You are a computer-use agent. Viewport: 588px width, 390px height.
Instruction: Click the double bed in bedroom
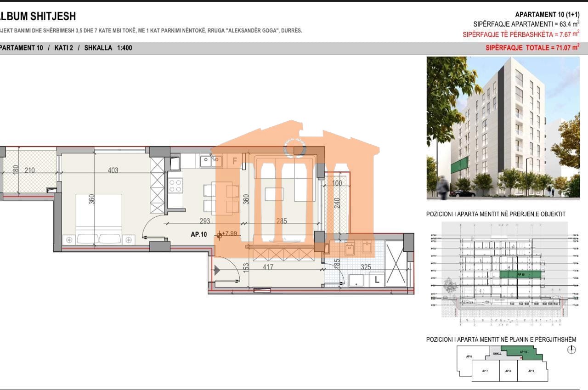click(99, 218)
